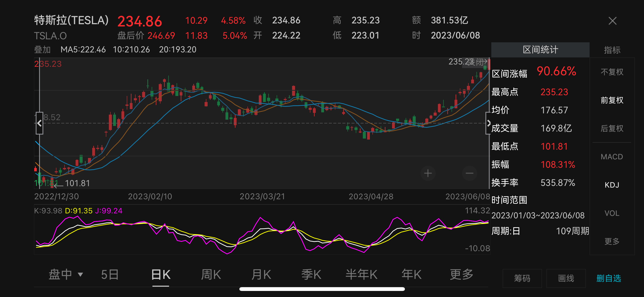
Task: Remove from watchlist via 删自选
Action: tap(609, 278)
